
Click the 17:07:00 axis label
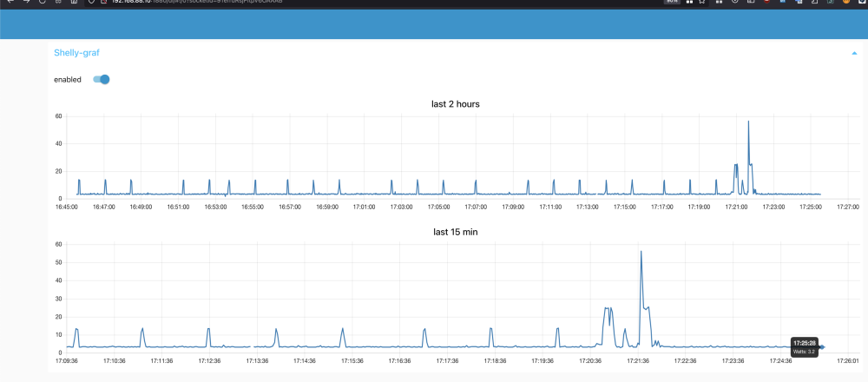pos(476,207)
